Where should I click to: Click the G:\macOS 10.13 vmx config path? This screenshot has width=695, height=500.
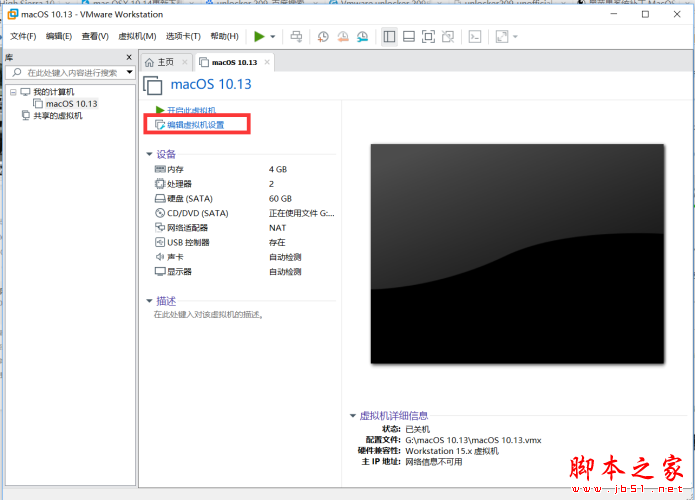click(473, 440)
